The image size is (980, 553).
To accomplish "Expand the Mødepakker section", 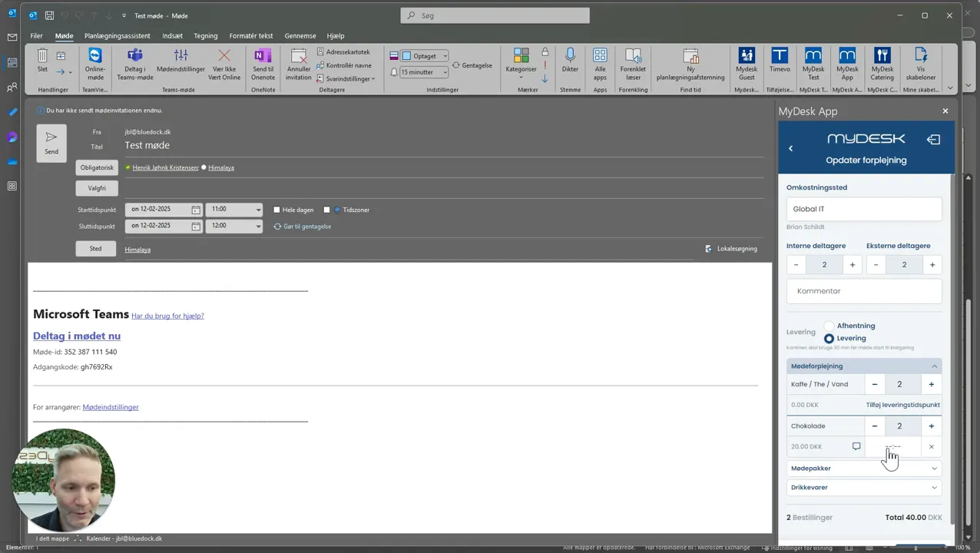I will pos(864,468).
